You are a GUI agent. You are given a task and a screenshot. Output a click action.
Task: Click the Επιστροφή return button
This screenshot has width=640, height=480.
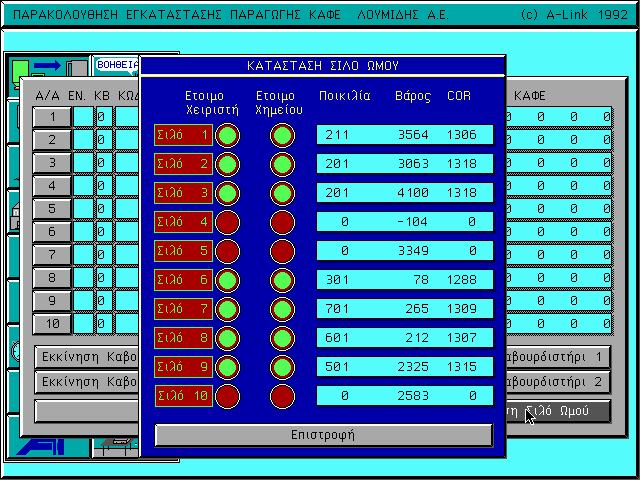tap(323, 435)
